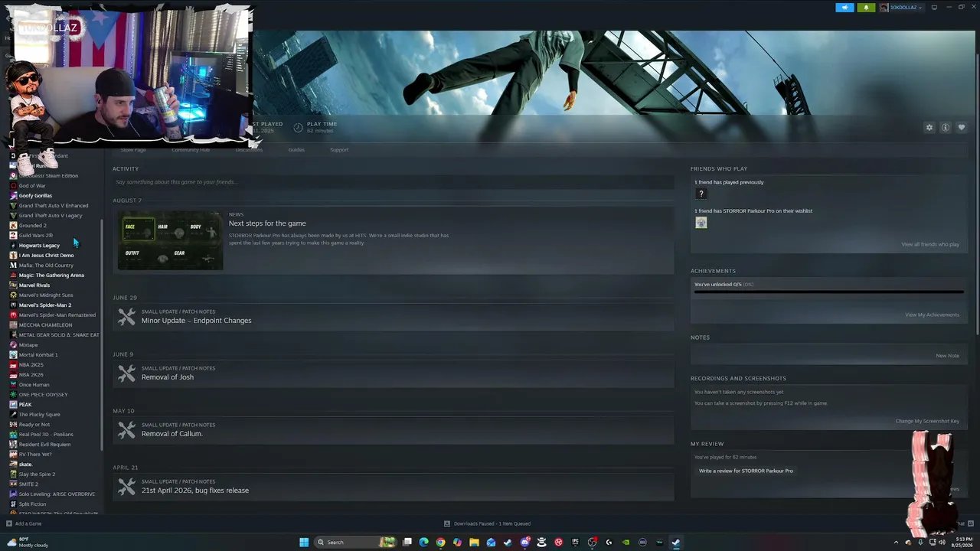Show game info icon in header
980x551 pixels.
click(946, 128)
